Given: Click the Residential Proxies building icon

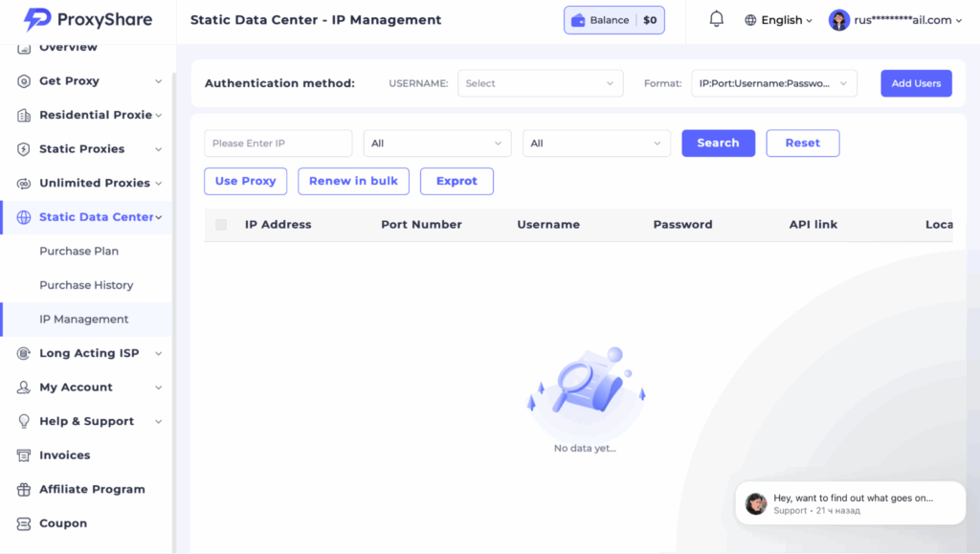Looking at the screenshot, I should tap(24, 115).
